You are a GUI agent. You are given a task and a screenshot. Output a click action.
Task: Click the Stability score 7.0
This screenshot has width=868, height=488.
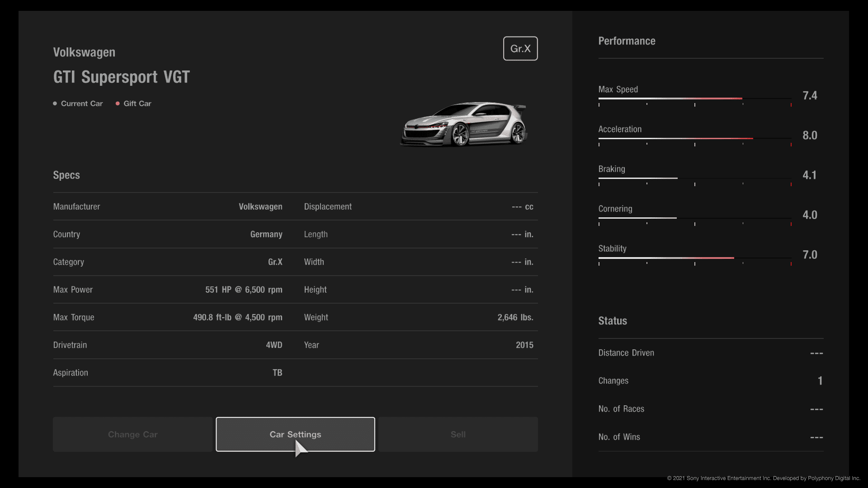[810, 254]
